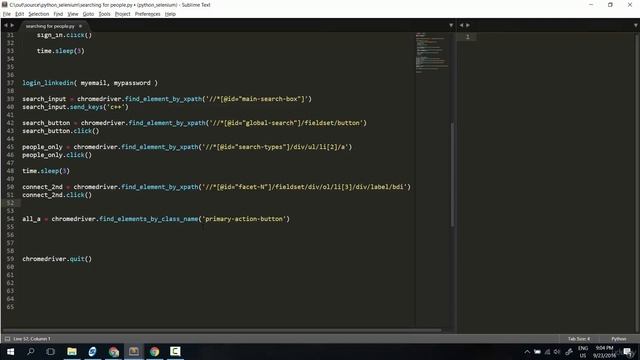Click the right pane previous-tab arrow
This screenshot has width=640, height=360.
461,25
